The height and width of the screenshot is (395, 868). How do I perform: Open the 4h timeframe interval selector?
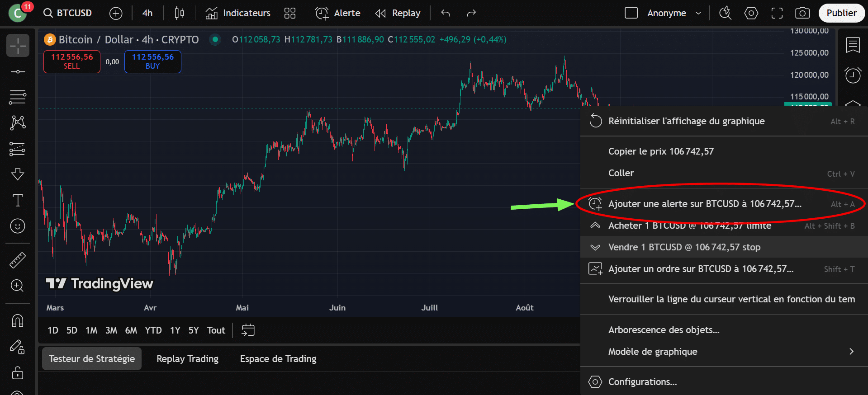[147, 13]
